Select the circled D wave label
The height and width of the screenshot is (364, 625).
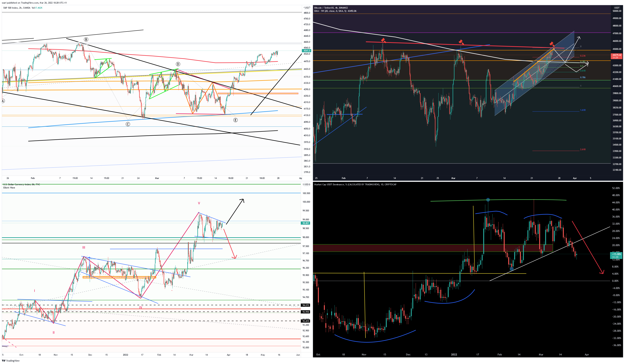(x=178, y=64)
